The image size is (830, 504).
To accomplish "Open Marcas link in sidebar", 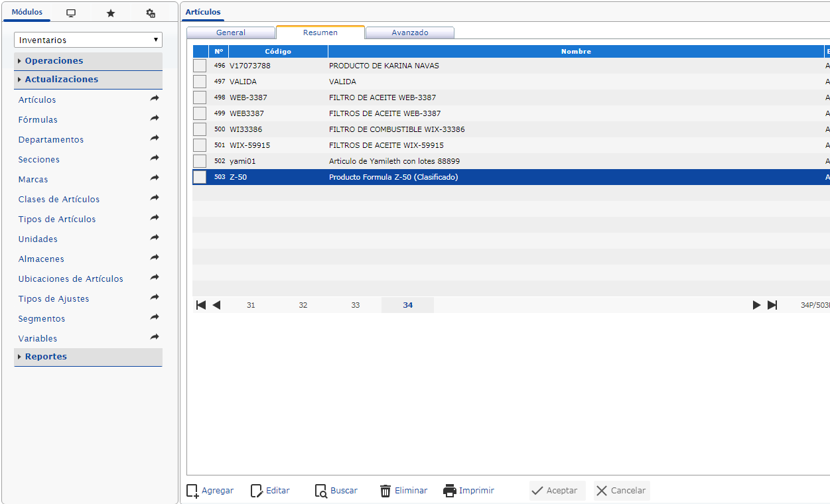I will [33, 180].
